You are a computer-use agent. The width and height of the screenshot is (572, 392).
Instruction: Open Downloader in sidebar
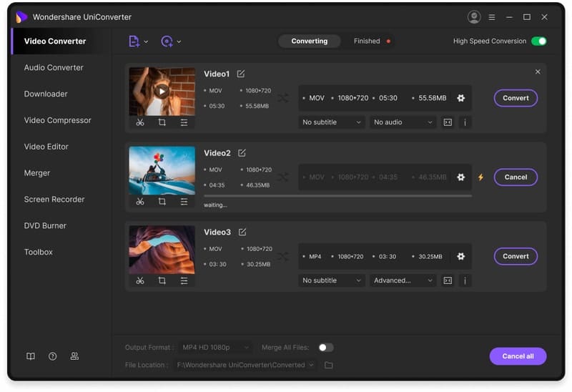(46, 94)
